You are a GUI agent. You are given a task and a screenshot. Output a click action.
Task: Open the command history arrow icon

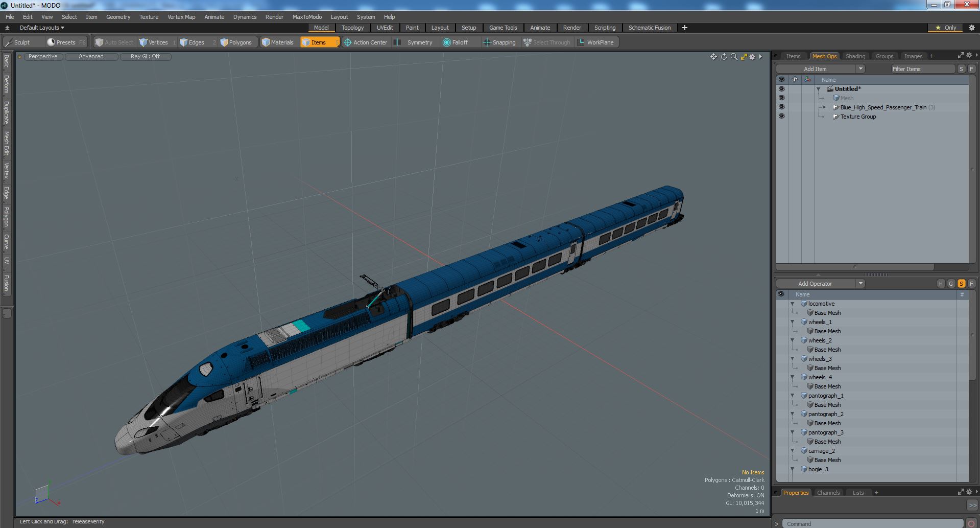(x=777, y=524)
